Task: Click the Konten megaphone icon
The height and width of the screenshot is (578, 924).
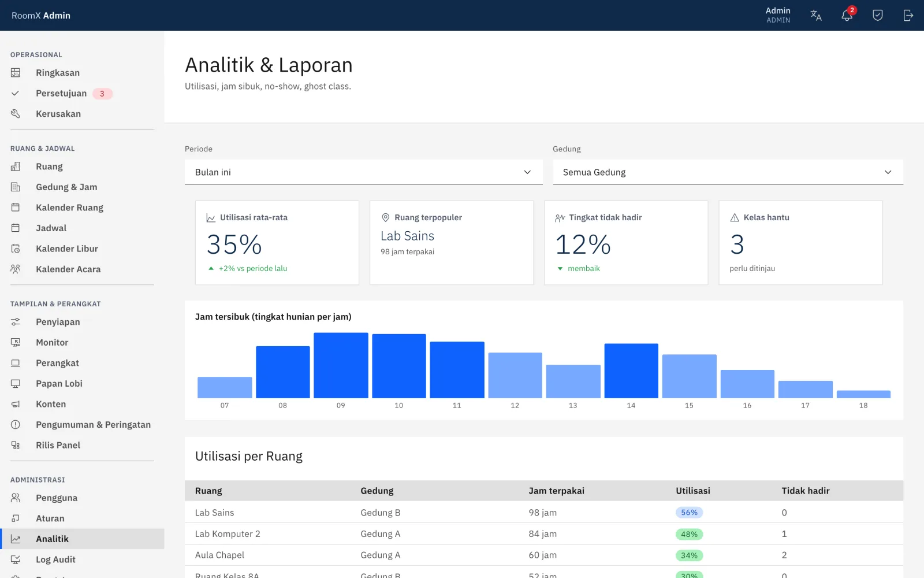Action: click(x=16, y=404)
